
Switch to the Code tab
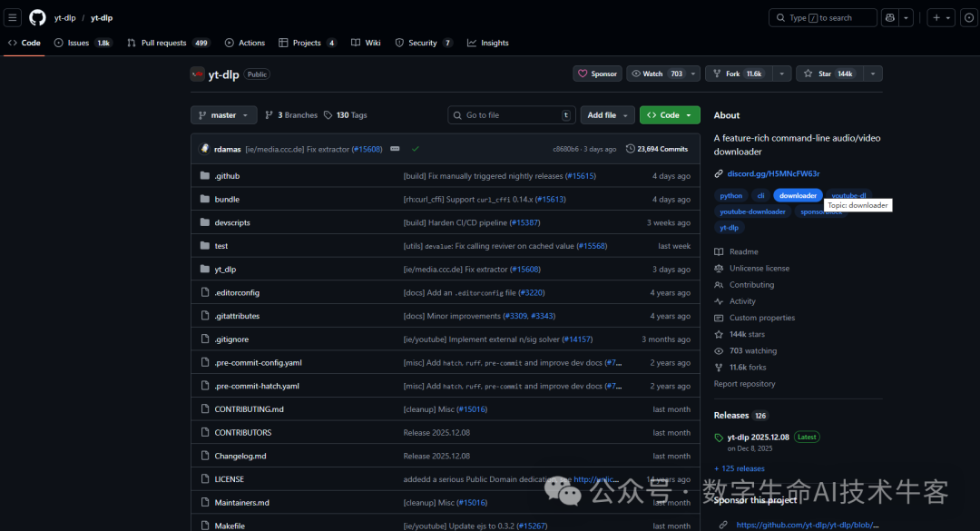tap(24, 43)
